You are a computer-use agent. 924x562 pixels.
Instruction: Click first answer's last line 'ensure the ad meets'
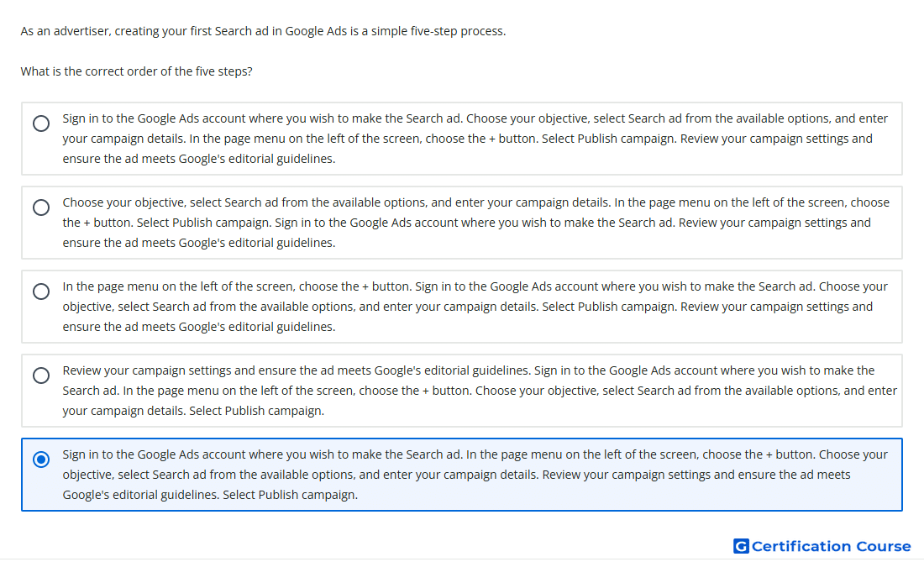click(198, 159)
